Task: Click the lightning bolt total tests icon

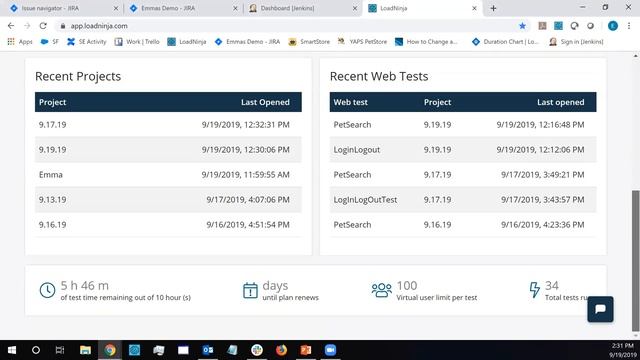Action: (x=534, y=290)
